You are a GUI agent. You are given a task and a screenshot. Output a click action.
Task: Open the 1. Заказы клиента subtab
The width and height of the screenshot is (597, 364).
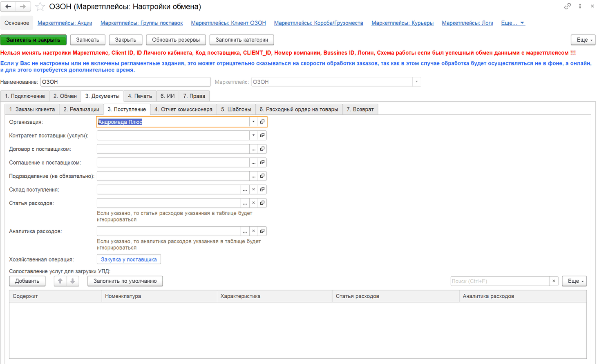click(32, 109)
